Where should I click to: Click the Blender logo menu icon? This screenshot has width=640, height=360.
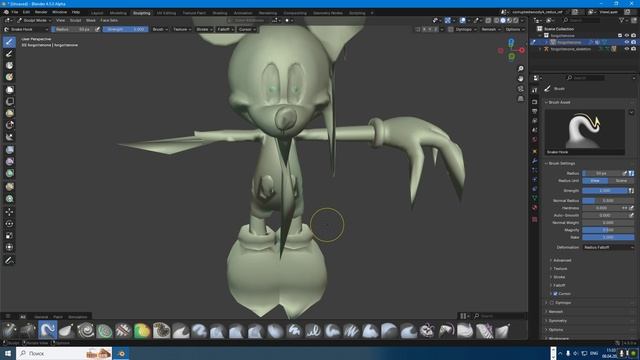tap(6, 12)
